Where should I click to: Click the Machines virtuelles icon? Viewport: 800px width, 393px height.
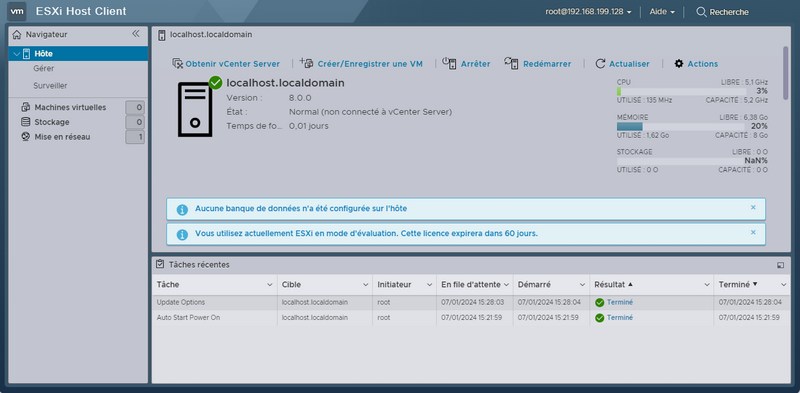[x=26, y=107]
